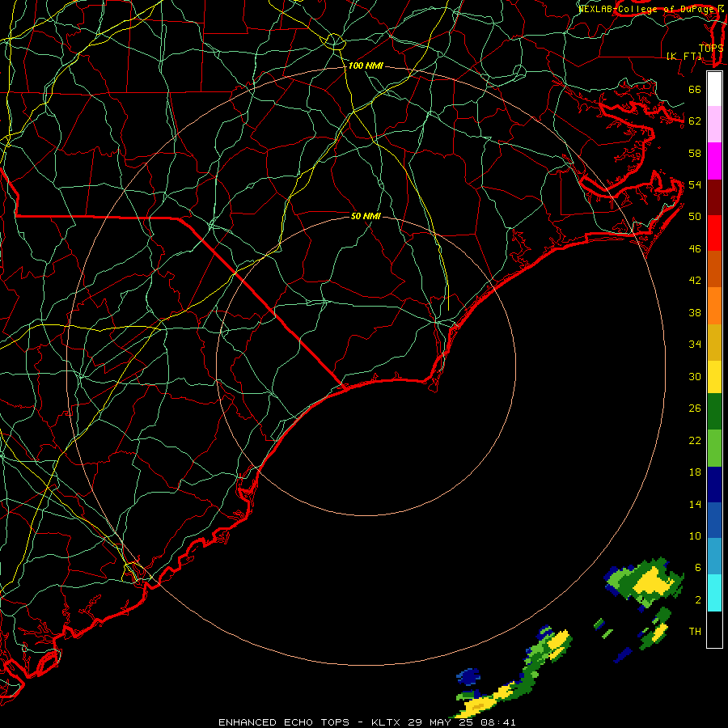The height and width of the screenshot is (728, 728).
Task: Click legend value '38'
Action: tap(695, 312)
